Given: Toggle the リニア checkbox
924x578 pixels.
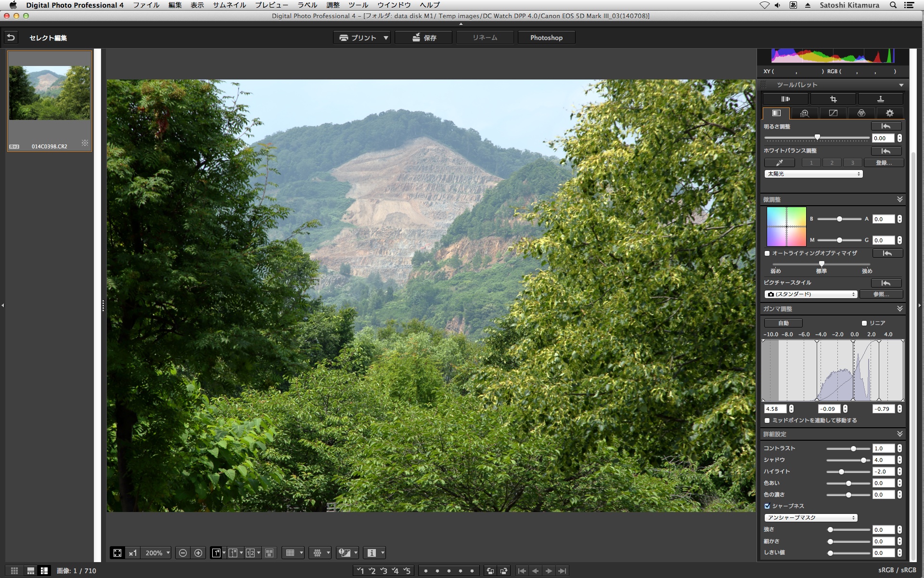Looking at the screenshot, I should pos(864,323).
